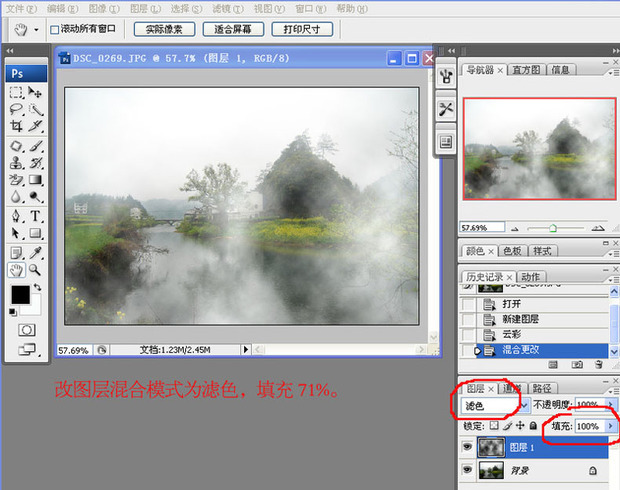Select the Magic Wand tool
This screenshot has width=620, height=490.
tap(35, 109)
